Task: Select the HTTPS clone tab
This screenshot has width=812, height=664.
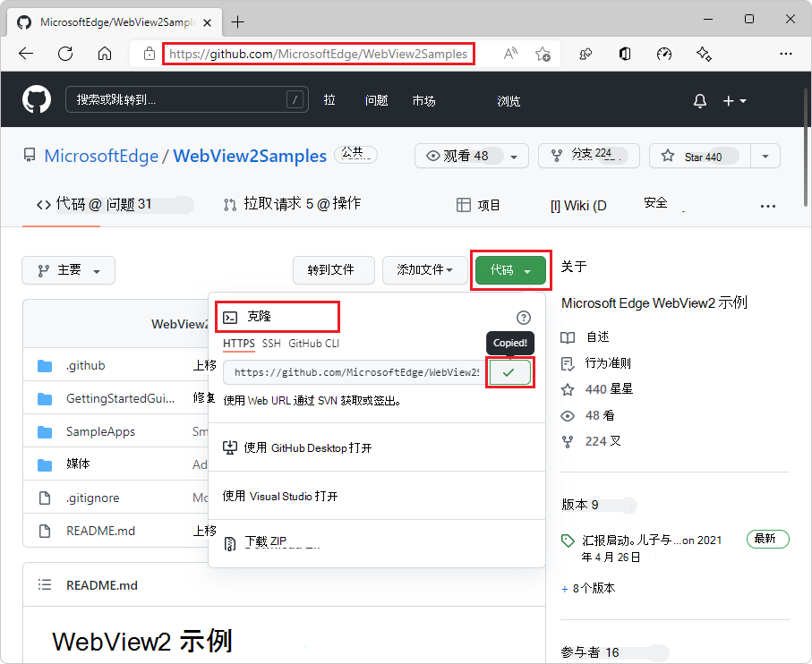Action: pyautogui.click(x=239, y=344)
